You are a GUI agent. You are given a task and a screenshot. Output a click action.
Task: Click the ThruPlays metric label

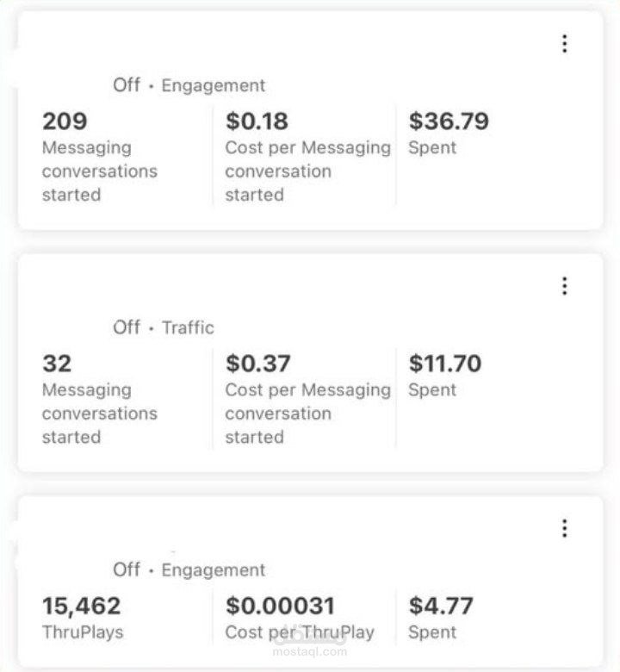point(83,632)
